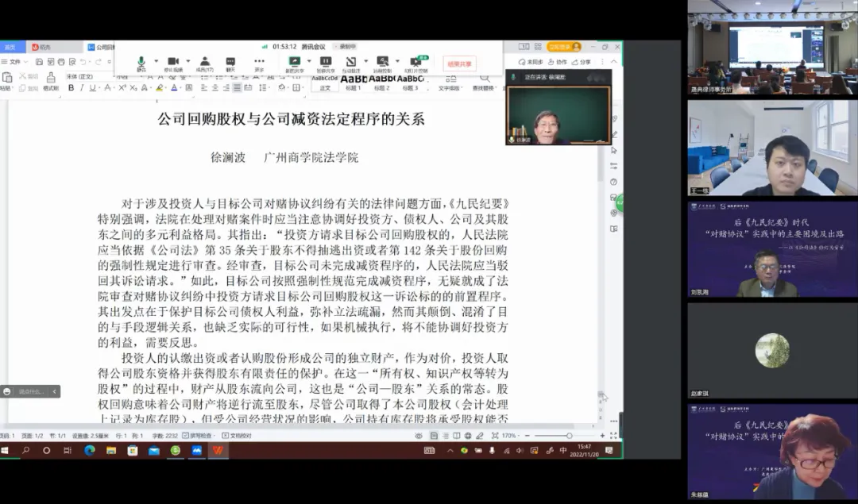Click the taskbar search magnifier
Image resolution: width=858 pixels, height=504 pixels.
pos(25,451)
